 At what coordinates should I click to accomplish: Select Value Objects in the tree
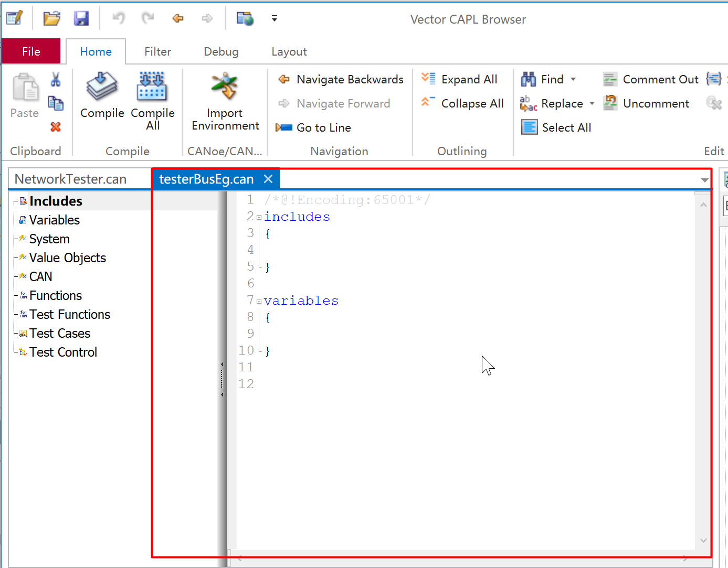[68, 258]
